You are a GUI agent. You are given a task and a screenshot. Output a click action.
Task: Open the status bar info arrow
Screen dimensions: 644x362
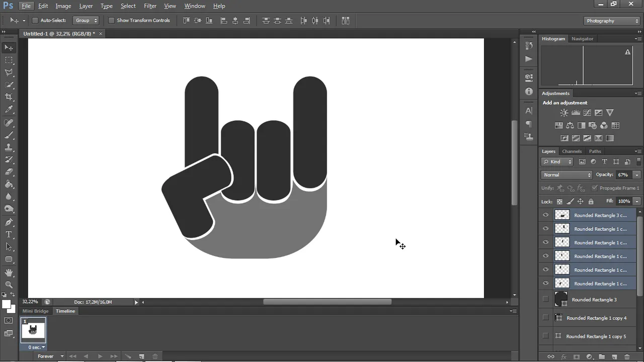tap(136, 302)
